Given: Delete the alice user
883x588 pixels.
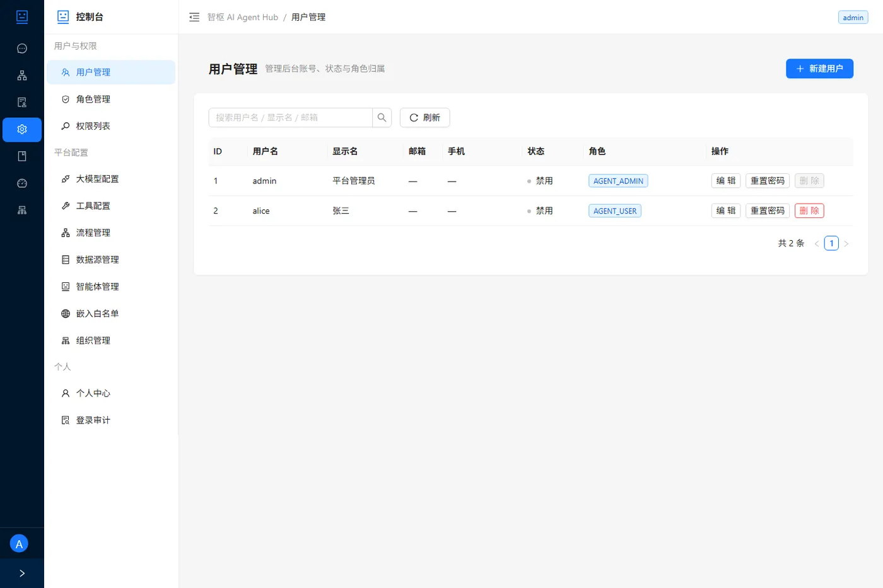Looking at the screenshot, I should (x=809, y=211).
